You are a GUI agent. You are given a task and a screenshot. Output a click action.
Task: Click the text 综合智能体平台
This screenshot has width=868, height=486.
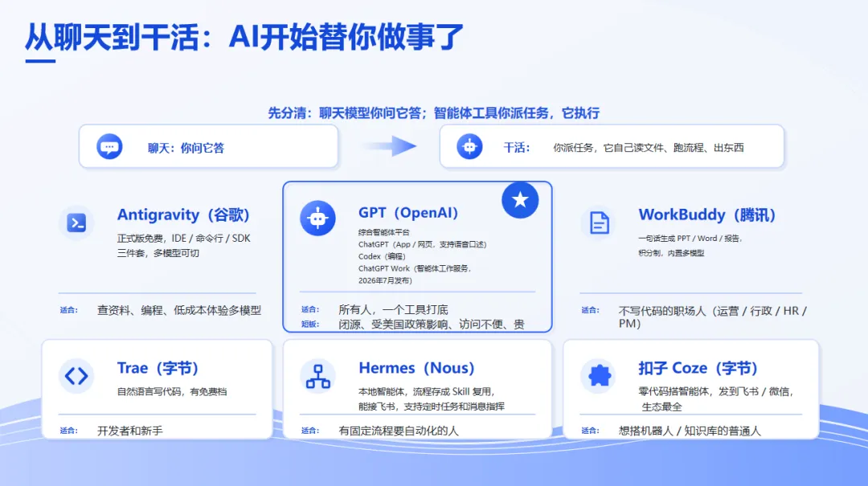click(x=383, y=232)
